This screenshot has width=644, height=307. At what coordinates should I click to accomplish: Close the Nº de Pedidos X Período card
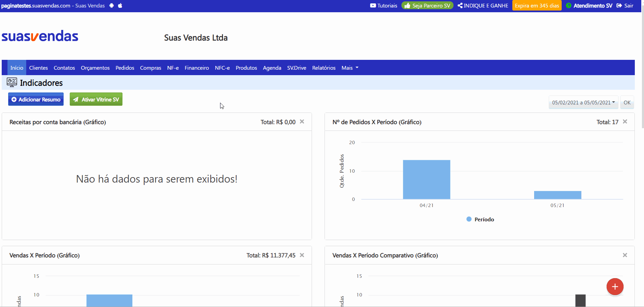pos(625,122)
